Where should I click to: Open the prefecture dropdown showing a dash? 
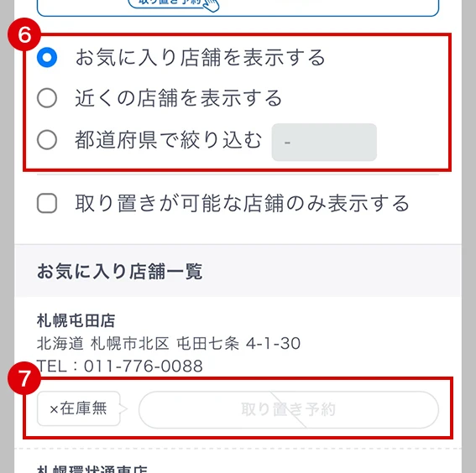(324, 143)
